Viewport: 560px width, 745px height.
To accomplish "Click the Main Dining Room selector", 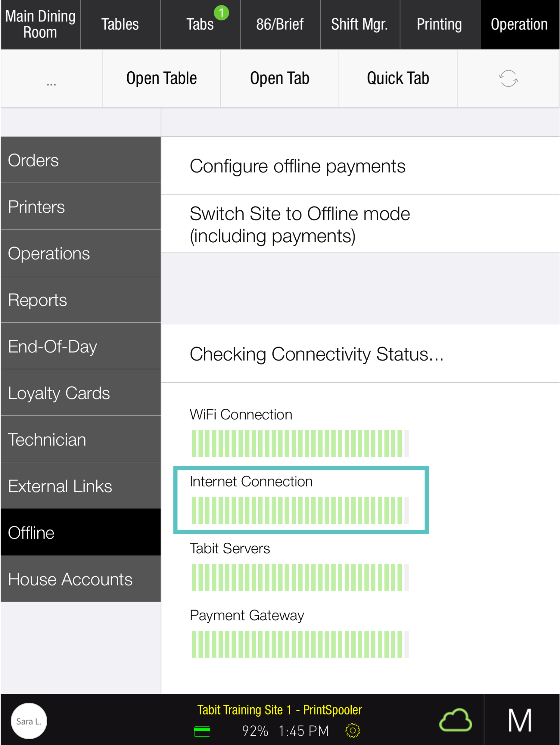I will 40,25.
